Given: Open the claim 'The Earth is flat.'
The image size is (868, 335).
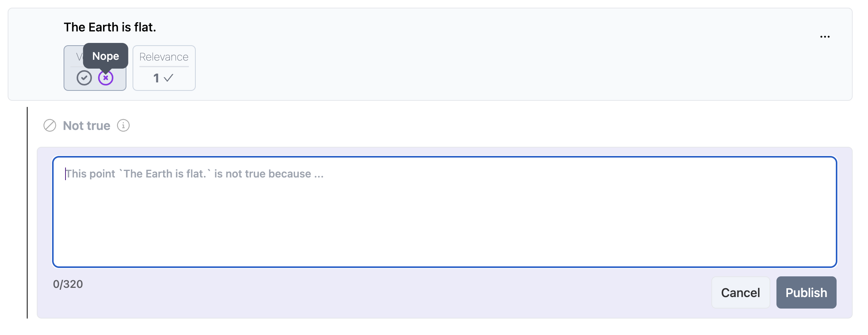Looking at the screenshot, I should pyautogui.click(x=110, y=27).
